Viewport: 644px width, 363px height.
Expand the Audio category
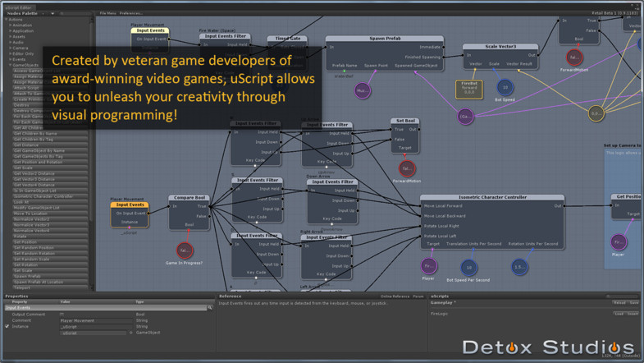point(11,43)
